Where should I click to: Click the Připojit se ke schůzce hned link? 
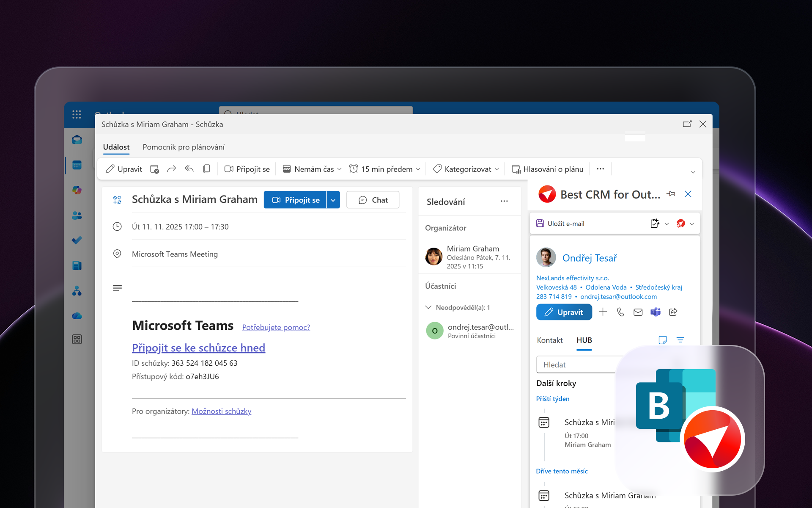click(198, 348)
